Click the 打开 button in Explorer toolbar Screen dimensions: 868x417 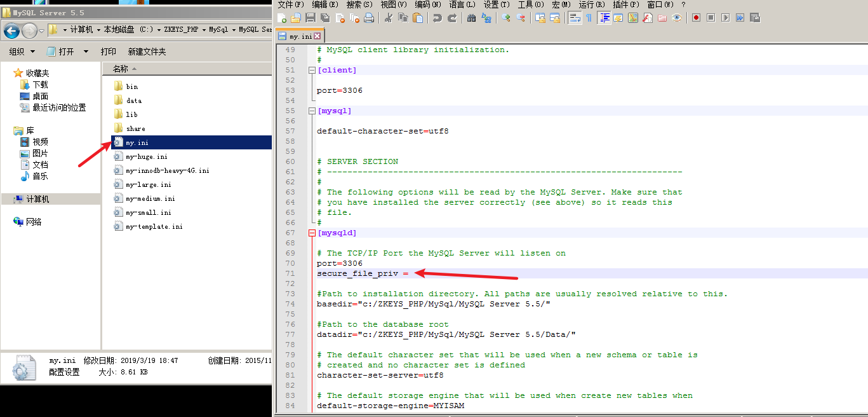coord(60,51)
